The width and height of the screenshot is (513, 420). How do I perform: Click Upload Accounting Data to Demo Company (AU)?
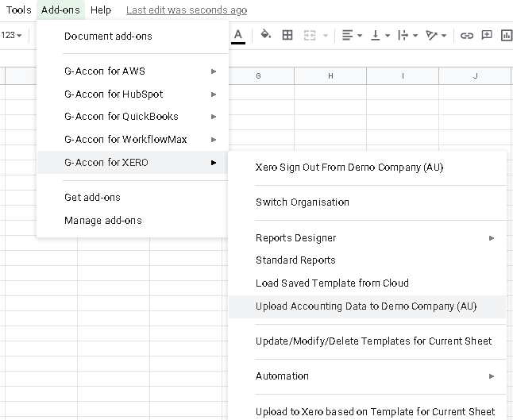point(367,306)
